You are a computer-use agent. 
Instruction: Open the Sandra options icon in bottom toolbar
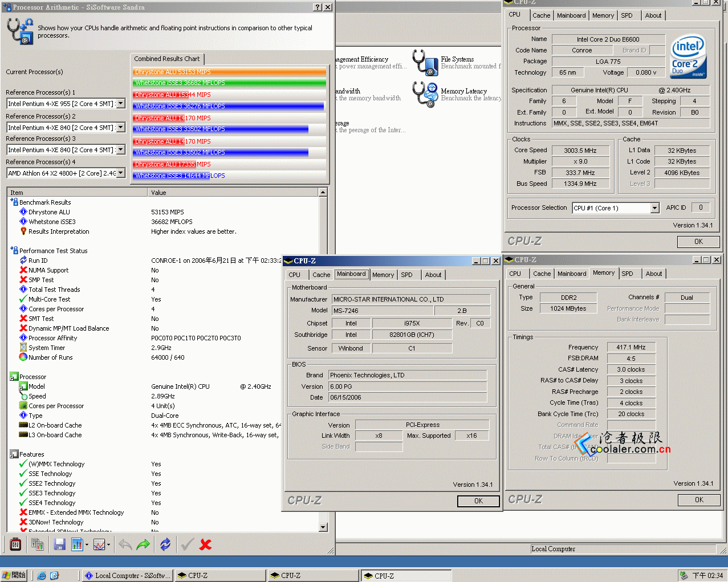(x=15, y=544)
